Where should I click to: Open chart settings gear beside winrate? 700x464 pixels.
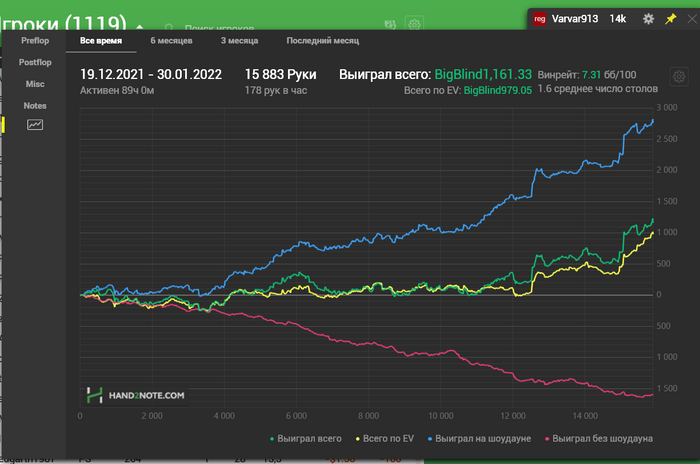(679, 77)
